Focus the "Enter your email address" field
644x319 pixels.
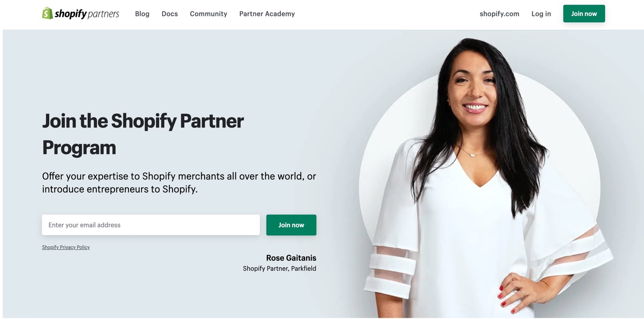[151, 225]
